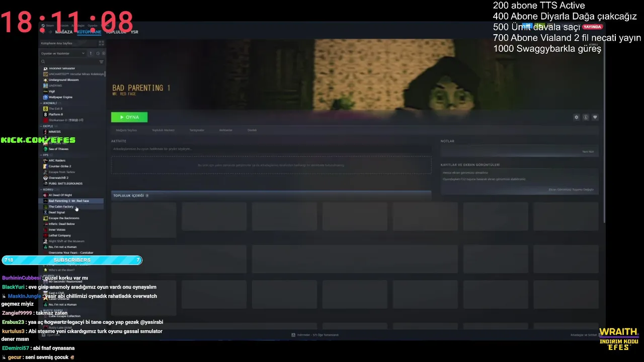The image size is (644, 362).
Task: Select Underground Blossom in library list
Action: click(63, 80)
